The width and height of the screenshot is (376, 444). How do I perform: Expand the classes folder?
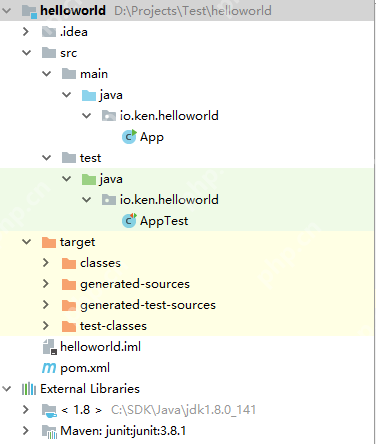tap(46, 263)
